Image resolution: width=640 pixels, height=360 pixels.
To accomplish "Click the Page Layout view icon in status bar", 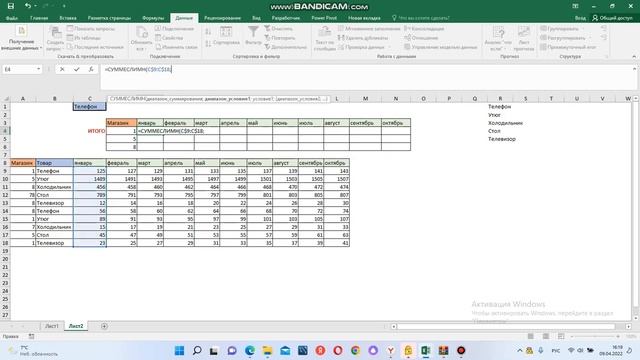I will pos(546,336).
